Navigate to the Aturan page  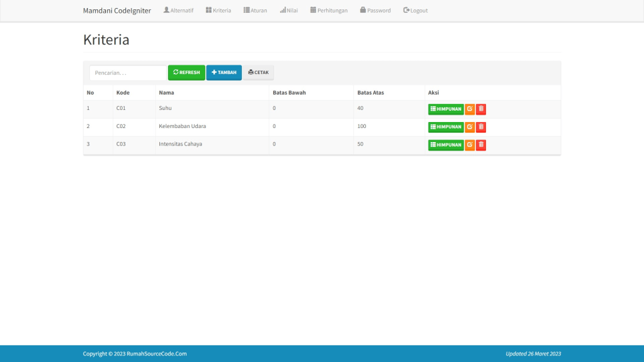pos(255,11)
